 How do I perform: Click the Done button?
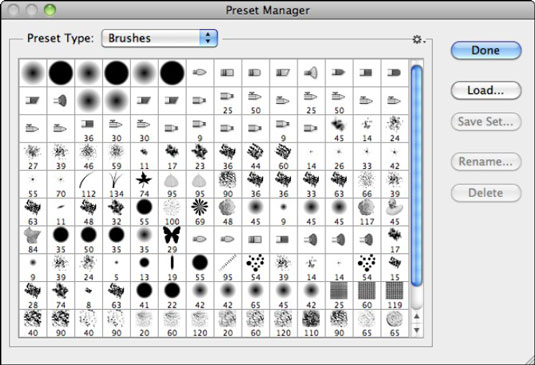click(486, 50)
